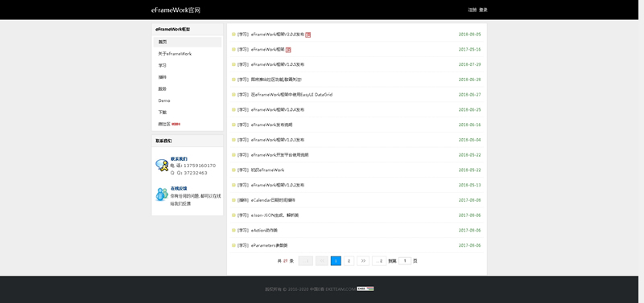Open the EasyUI DataGrid article
This screenshot has width=644, height=303.
[x=291, y=95]
